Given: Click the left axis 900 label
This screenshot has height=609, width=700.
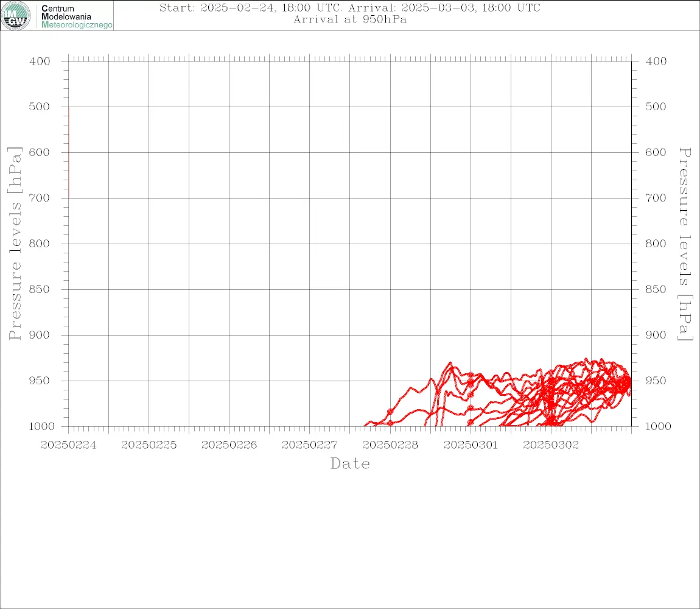Looking at the screenshot, I should point(40,335).
